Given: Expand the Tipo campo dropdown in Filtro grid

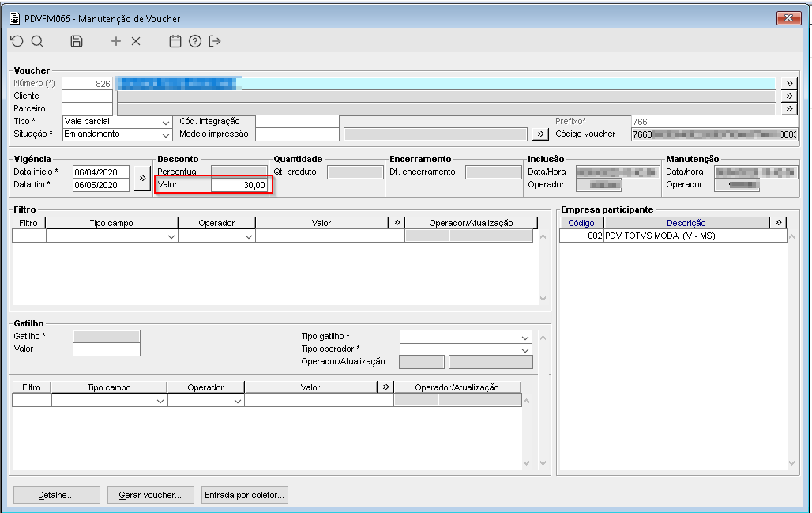Looking at the screenshot, I should pos(171,236).
